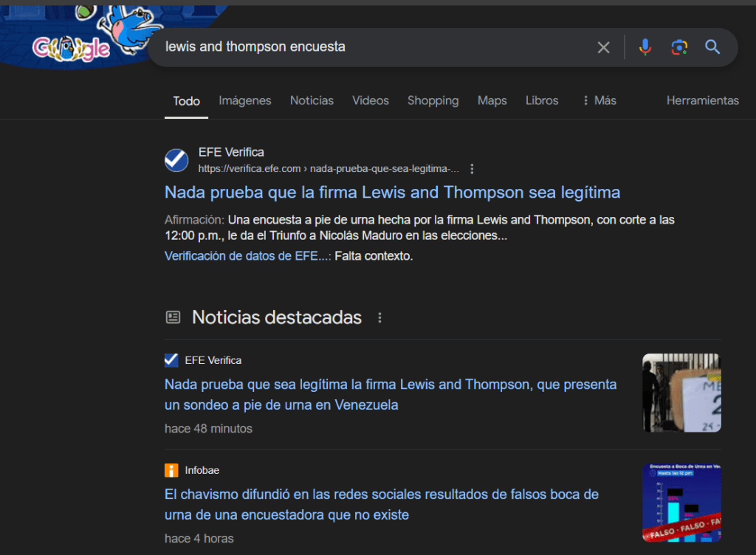This screenshot has height=555, width=756.
Task: Click the hace 4 horas timestamp
Action: [x=199, y=539]
